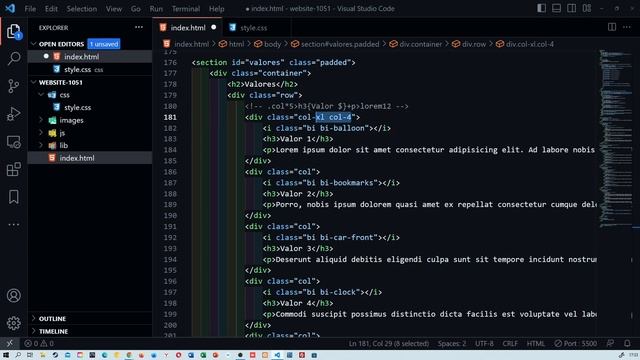Change line ending via CRLF status entry
This screenshot has width=640, height=360.
(x=510, y=343)
